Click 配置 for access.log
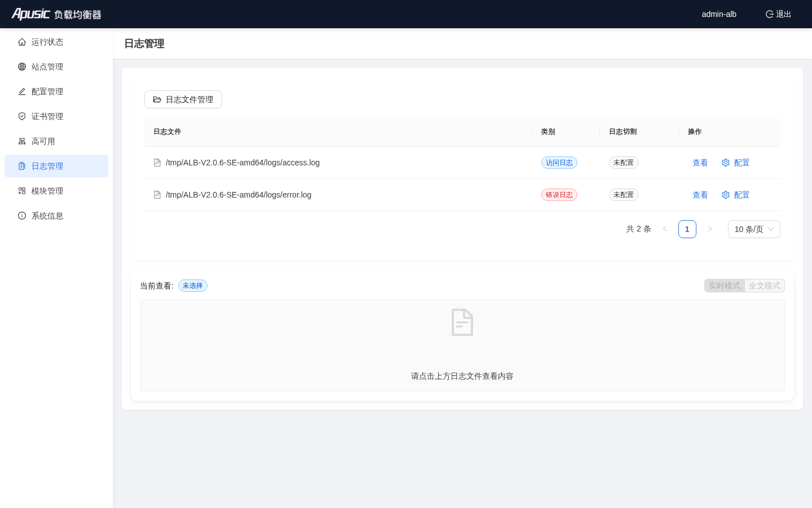Image resolution: width=812 pixels, height=508 pixels. (735, 163)
